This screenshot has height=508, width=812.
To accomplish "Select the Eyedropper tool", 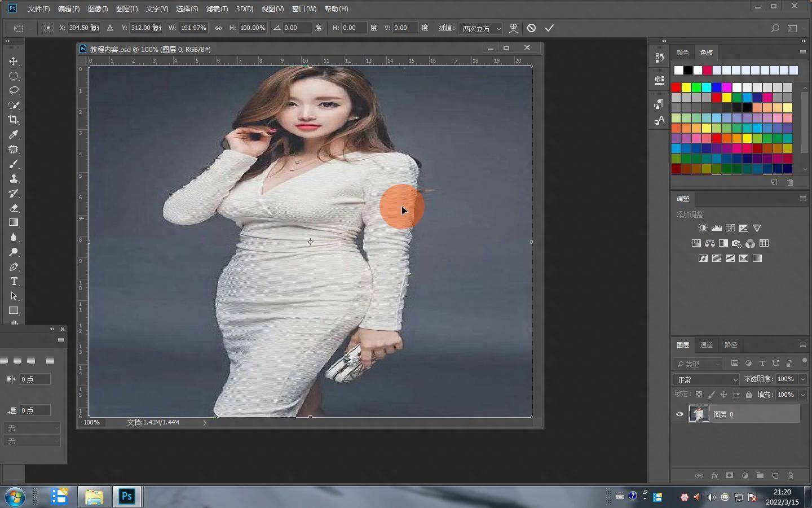I will click(x=14, y=134).
